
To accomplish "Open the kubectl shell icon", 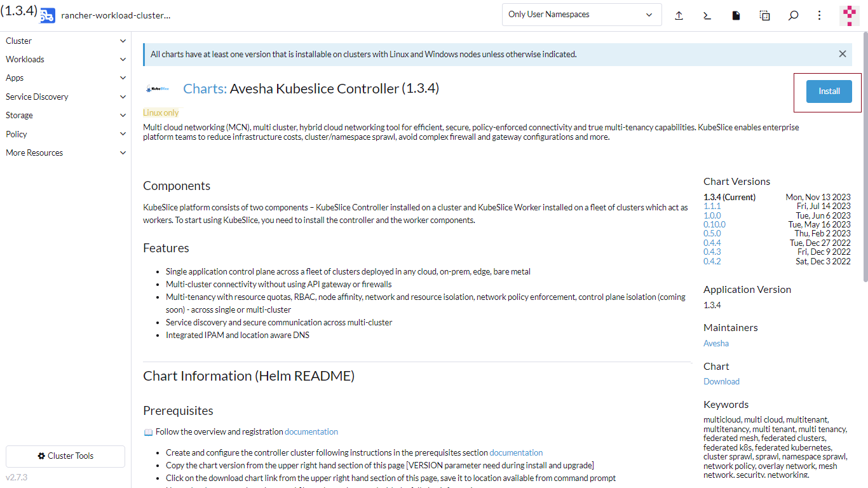I will tap(707, 16).
